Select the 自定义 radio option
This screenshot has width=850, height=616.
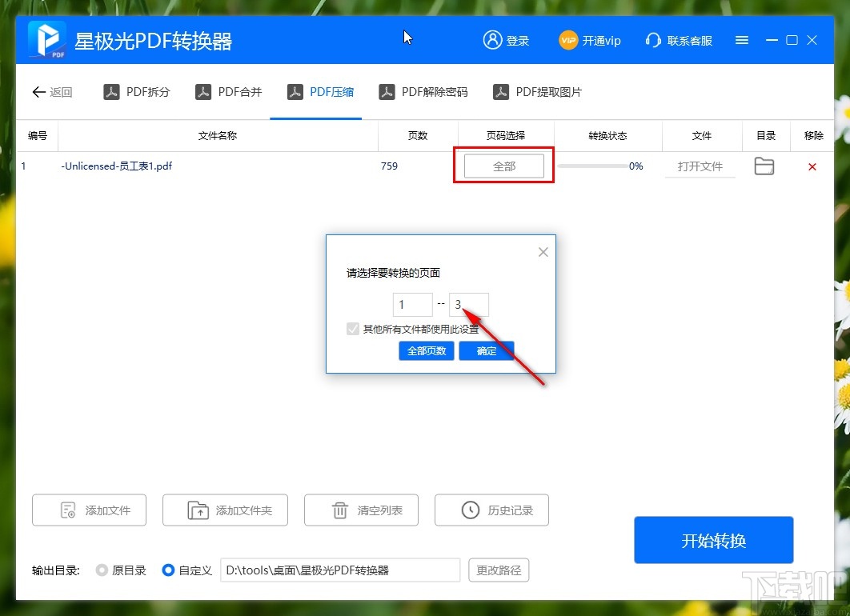click(x=168, y=570)
